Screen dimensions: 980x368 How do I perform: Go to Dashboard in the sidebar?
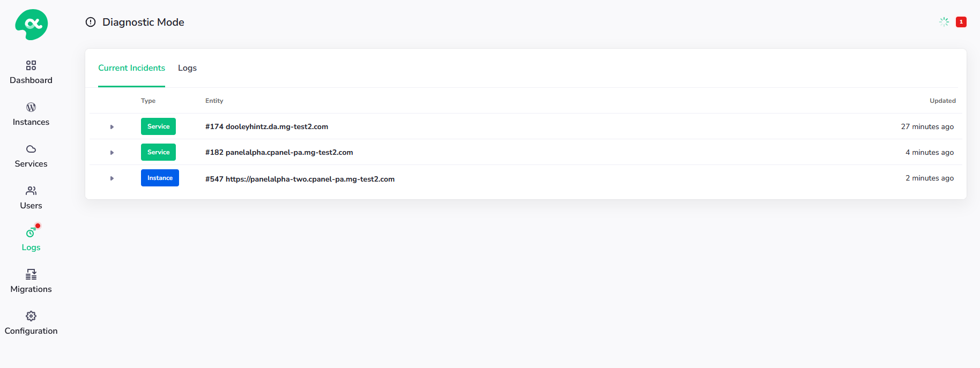31,80
